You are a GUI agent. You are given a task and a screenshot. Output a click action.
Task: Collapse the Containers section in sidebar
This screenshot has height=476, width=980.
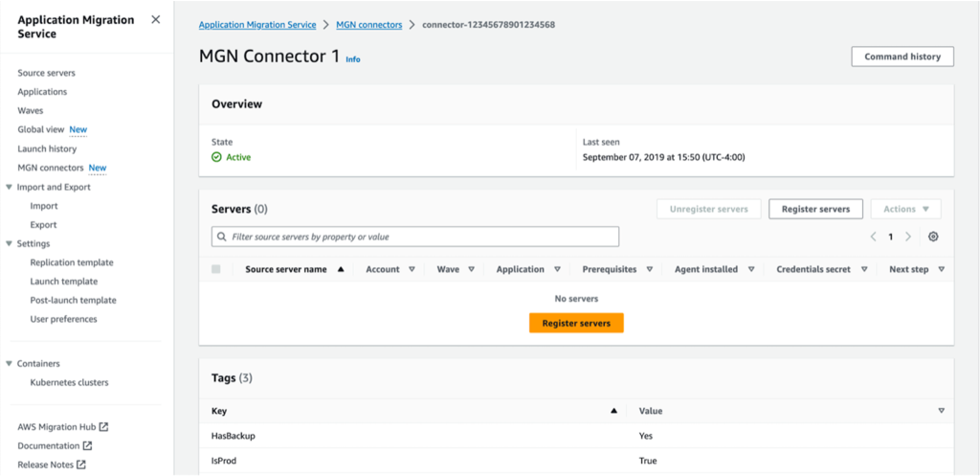click(x=9, y=363)
